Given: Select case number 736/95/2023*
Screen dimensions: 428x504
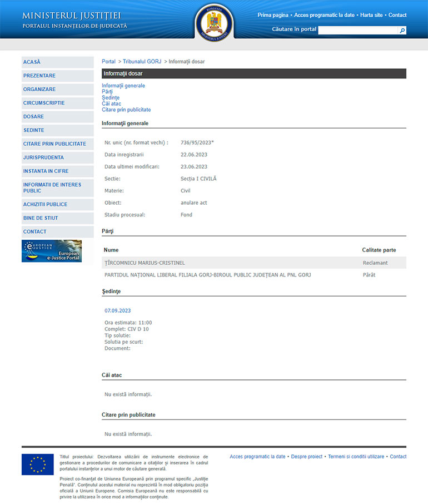Looking at the screenshot, I should coord(197,143).
